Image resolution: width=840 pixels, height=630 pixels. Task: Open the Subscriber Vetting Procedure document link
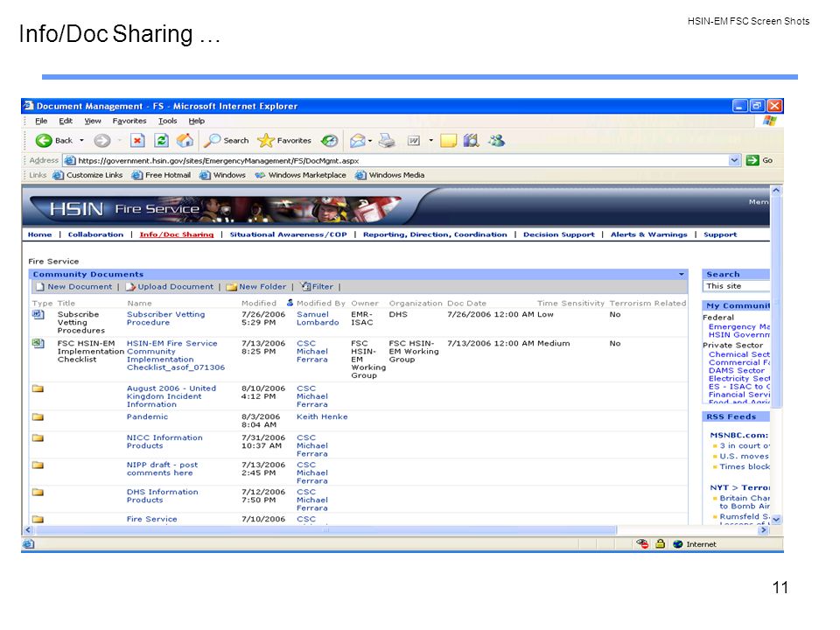[166, 318]
